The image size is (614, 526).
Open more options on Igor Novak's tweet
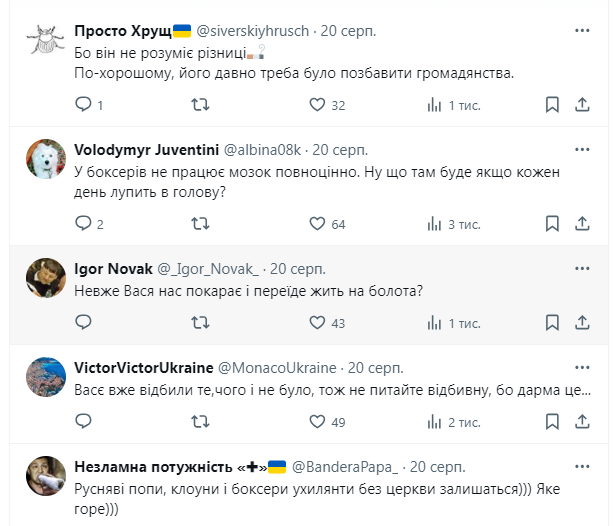pos(582,269)
